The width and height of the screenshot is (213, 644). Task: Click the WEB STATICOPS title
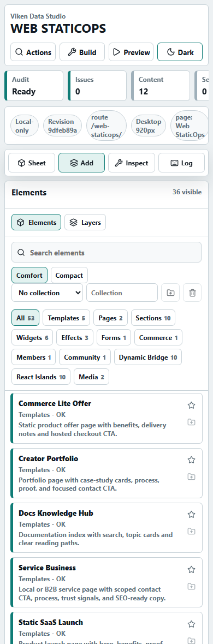[x=58, y=28]
